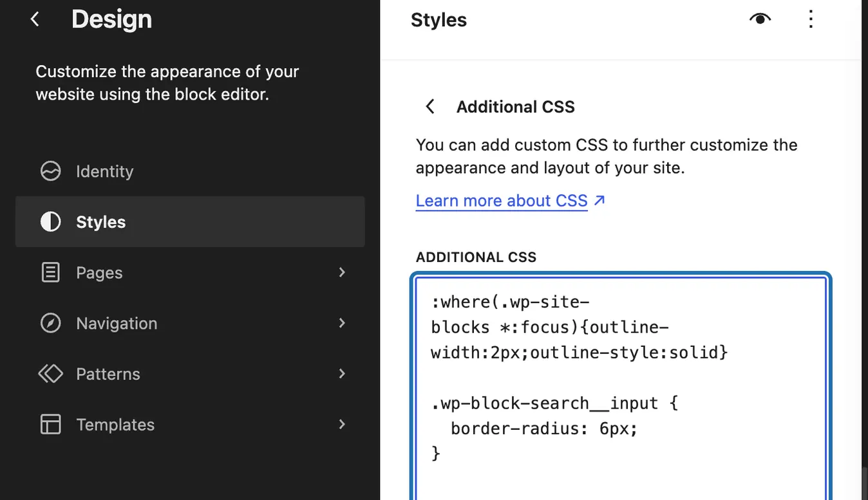Screen dimensions: 868x500
Task: Click inside the Additional CSS text area
Action: (x=621, y=388)
